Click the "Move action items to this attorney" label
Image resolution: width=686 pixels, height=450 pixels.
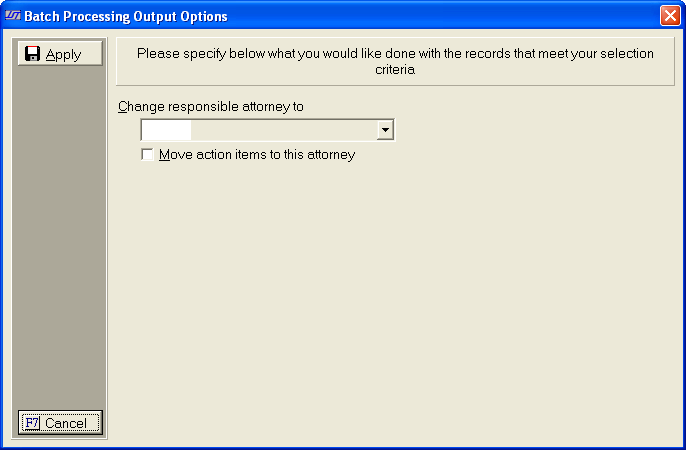point(257,155)
